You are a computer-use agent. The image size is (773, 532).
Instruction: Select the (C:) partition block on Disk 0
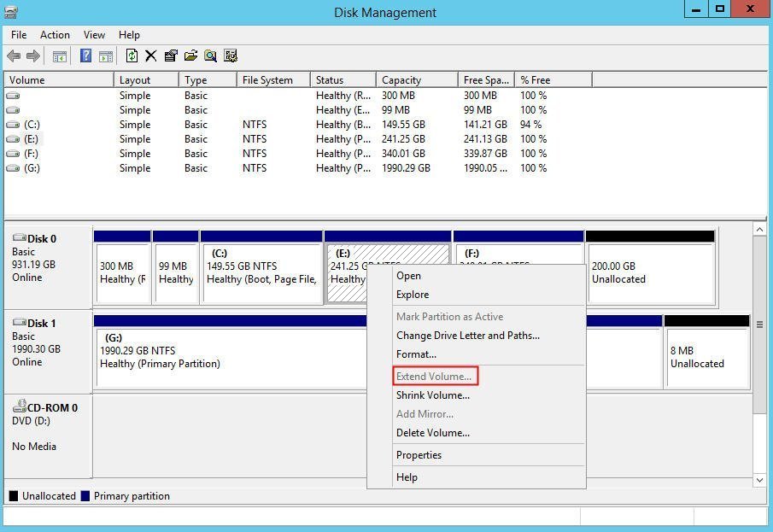click(x=261, y=272)
